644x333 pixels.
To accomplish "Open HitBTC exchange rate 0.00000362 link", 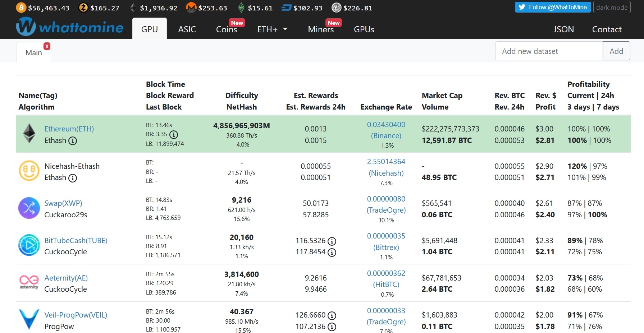I will [386, 279].
